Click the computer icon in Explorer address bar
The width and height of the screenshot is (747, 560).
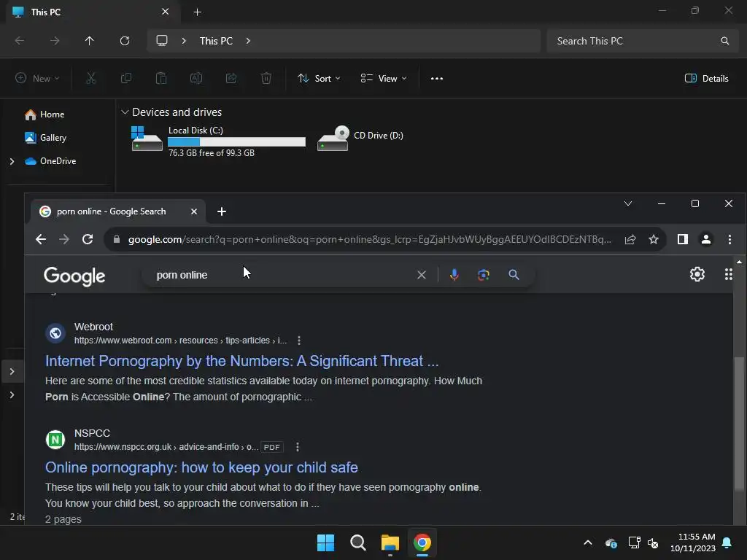point(162,41)
